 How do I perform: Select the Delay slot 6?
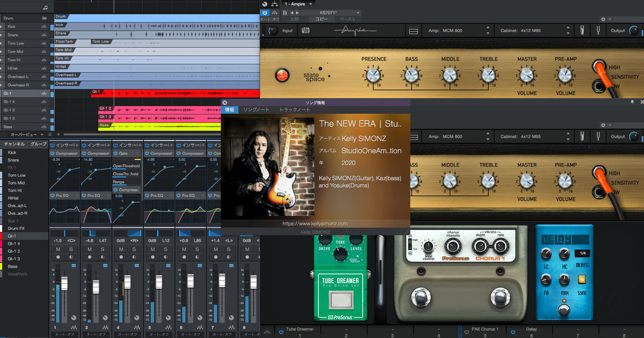(531, 332)
